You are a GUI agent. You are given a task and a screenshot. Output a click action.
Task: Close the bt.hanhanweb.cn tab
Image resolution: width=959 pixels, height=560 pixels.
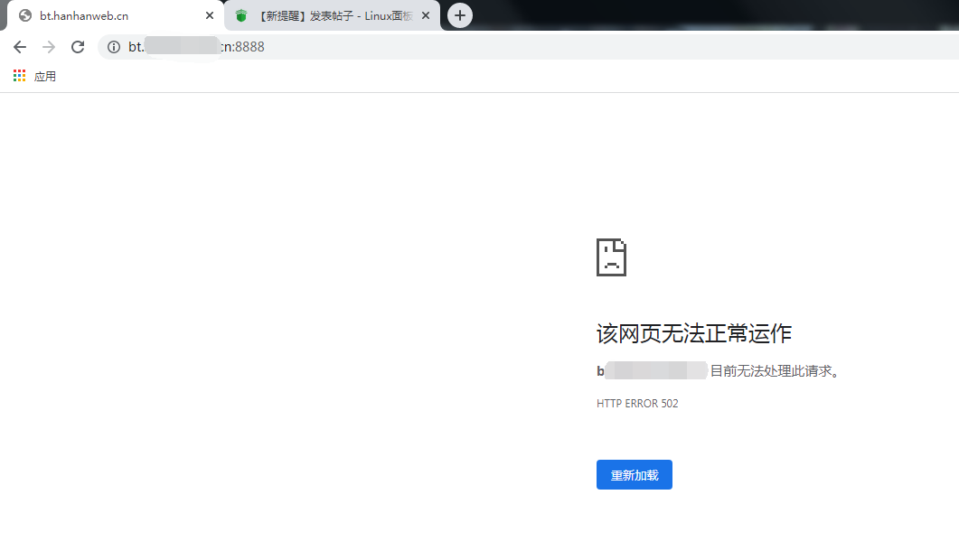210,16
